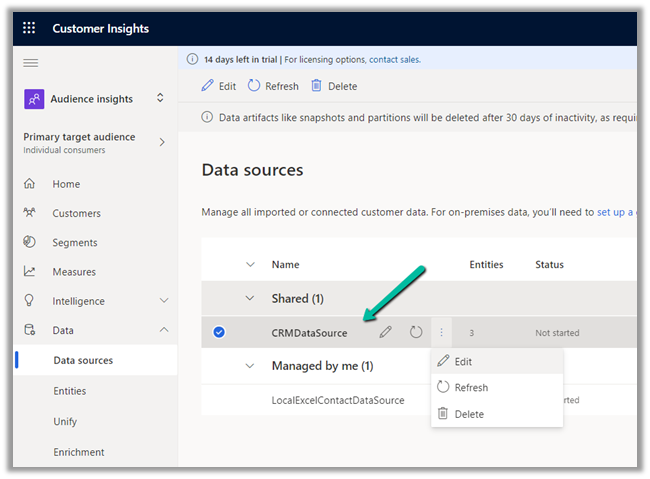650x479 pixels.
Task: Collapse the Shared (1) group
Action: coord(250,299)
